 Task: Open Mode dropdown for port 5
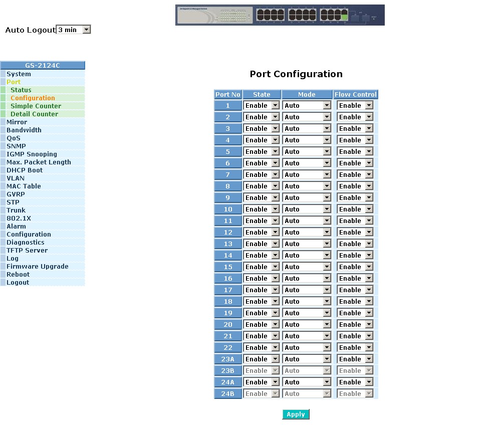point(307,152)
